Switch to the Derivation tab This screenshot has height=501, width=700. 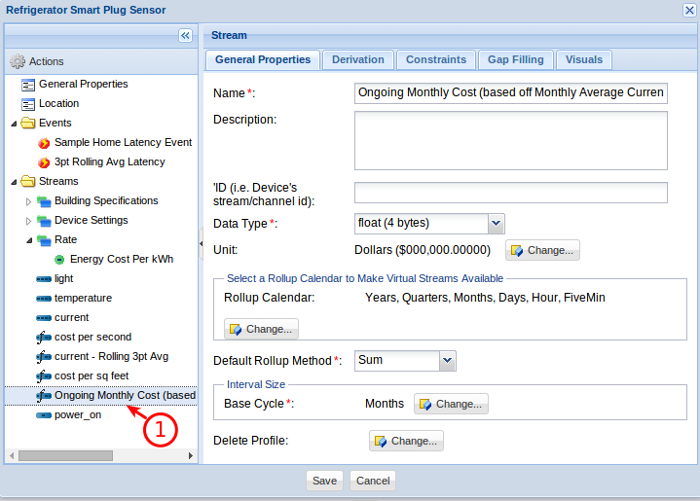point(357,60)
